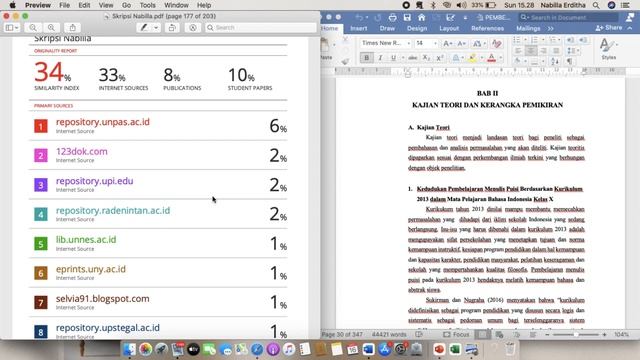Open the Styles pane

pos(608,49)
